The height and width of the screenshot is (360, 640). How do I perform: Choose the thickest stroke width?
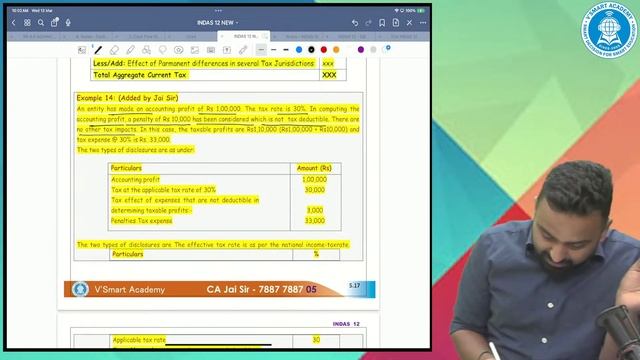(286, 50)
